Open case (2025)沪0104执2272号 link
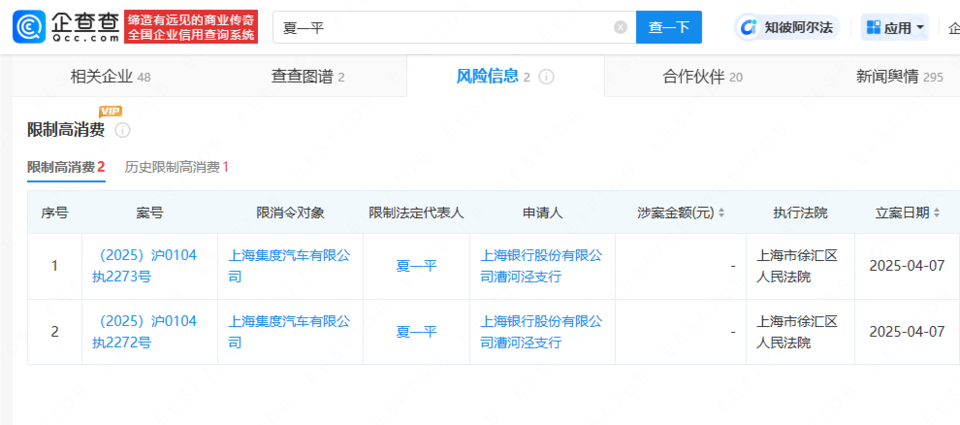The width and height of the screenshot is (960, 425). pos(144,331)
